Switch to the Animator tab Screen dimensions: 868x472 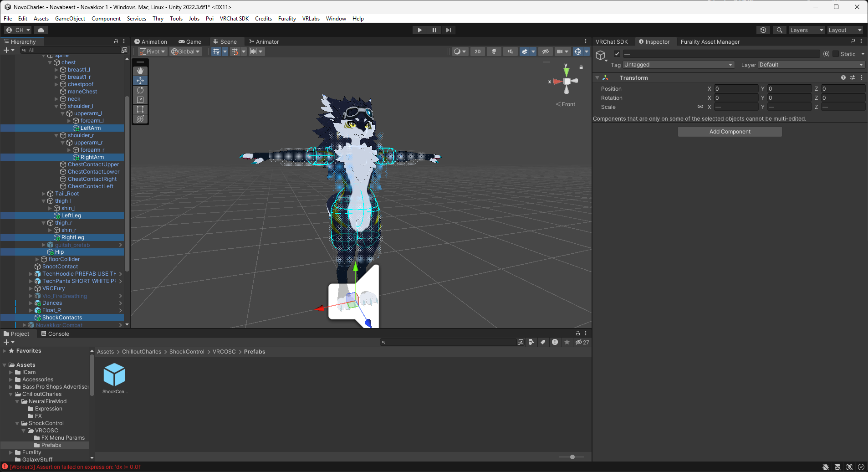coord(264,41)
